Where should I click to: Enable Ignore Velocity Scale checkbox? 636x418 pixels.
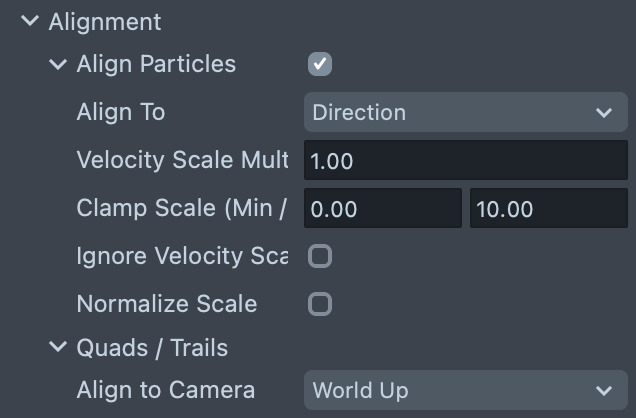320,257
